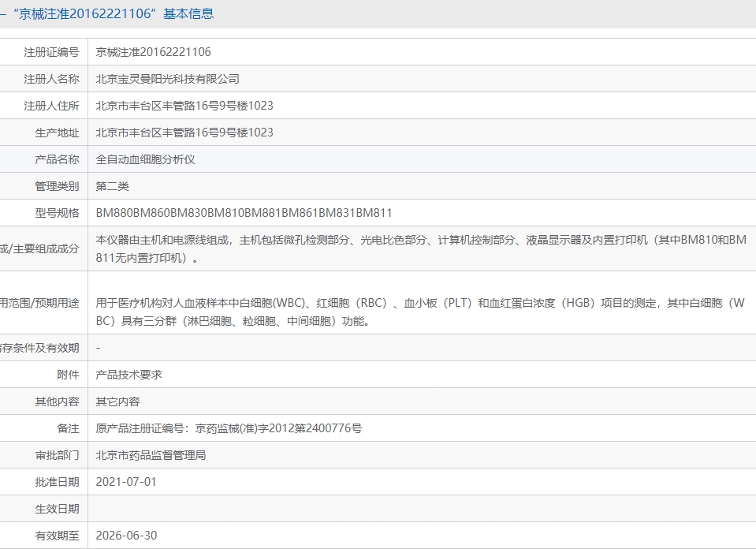The height and width of the screenshot is (549, 756).
Task: Click the '管理类别' label
Action: tap(57, 186)
